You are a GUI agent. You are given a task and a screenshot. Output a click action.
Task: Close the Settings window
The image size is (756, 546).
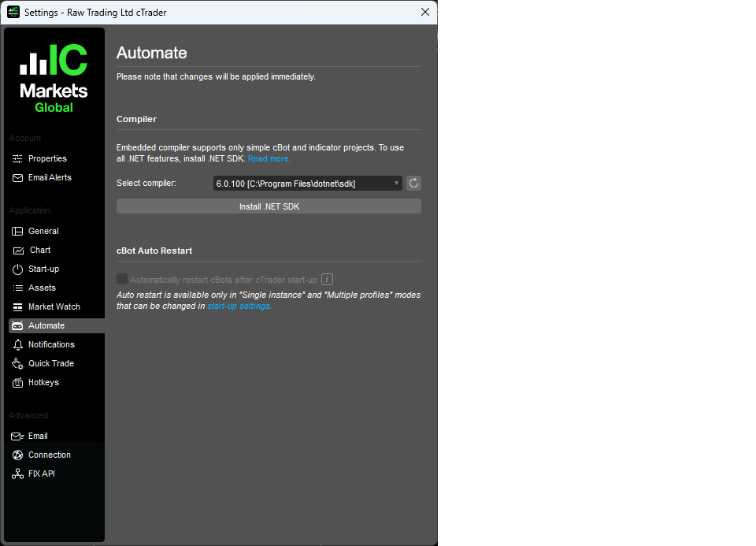(x=424, y=12)
